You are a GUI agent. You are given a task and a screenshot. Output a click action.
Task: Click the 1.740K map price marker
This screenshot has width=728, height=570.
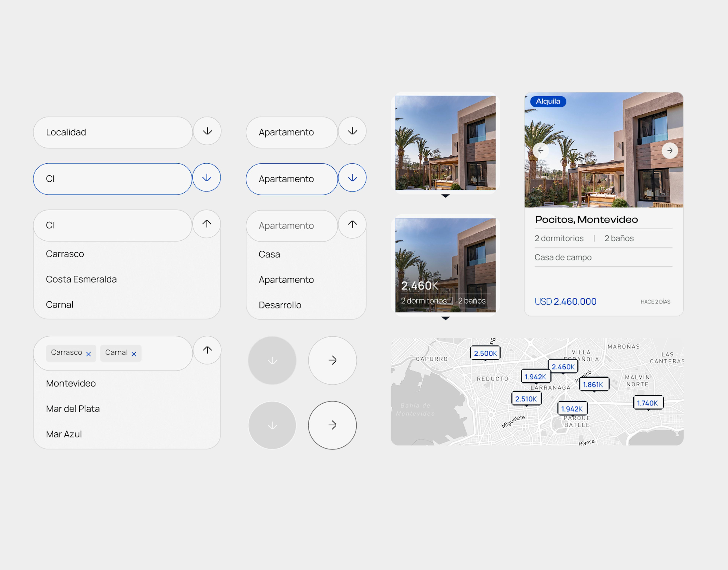(648, 403)
